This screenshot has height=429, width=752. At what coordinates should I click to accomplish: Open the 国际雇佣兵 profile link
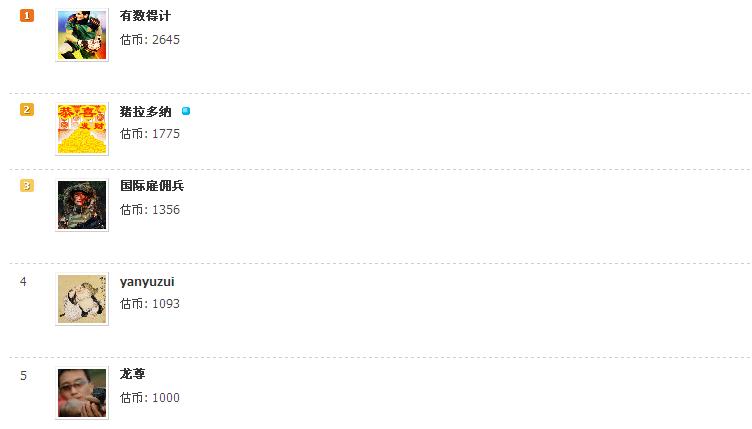tap(152, 186)
